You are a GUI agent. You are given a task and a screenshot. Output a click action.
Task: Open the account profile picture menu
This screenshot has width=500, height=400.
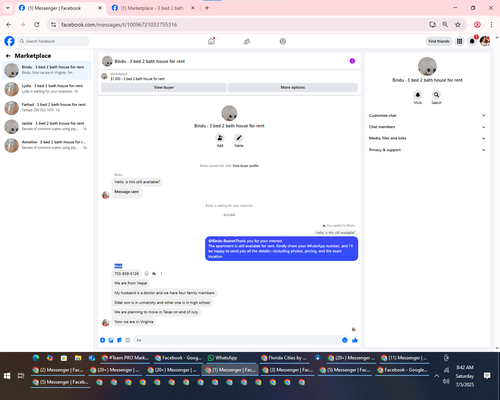pyautogui.click(x=485, y=41)
